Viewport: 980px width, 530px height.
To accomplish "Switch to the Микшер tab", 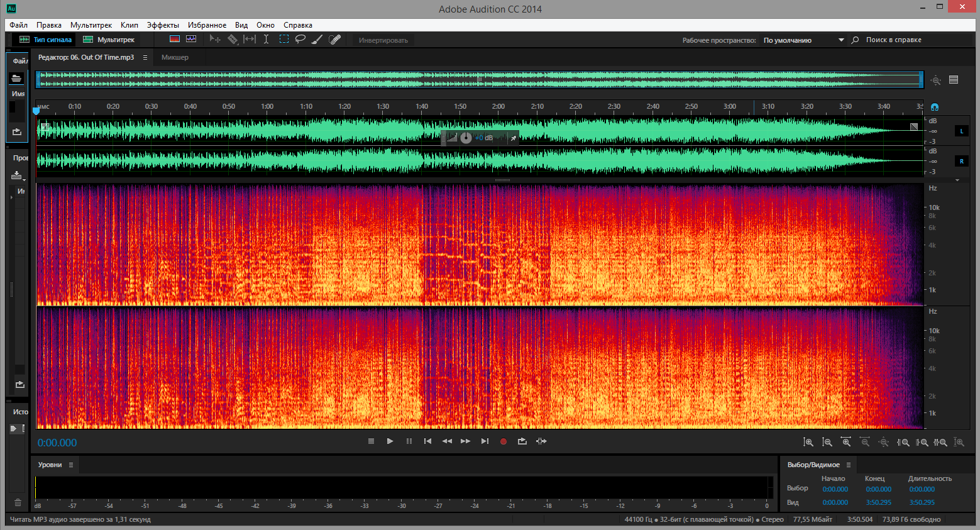I will (175, 57).
